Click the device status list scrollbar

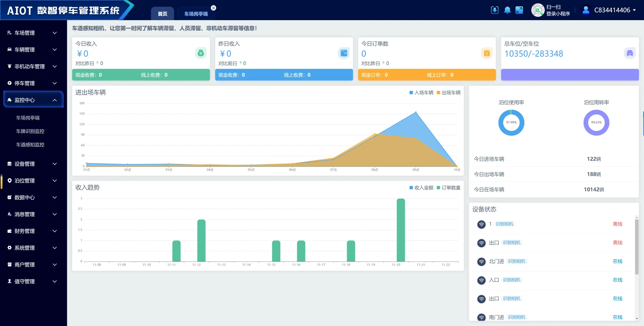tap(637, 247)
